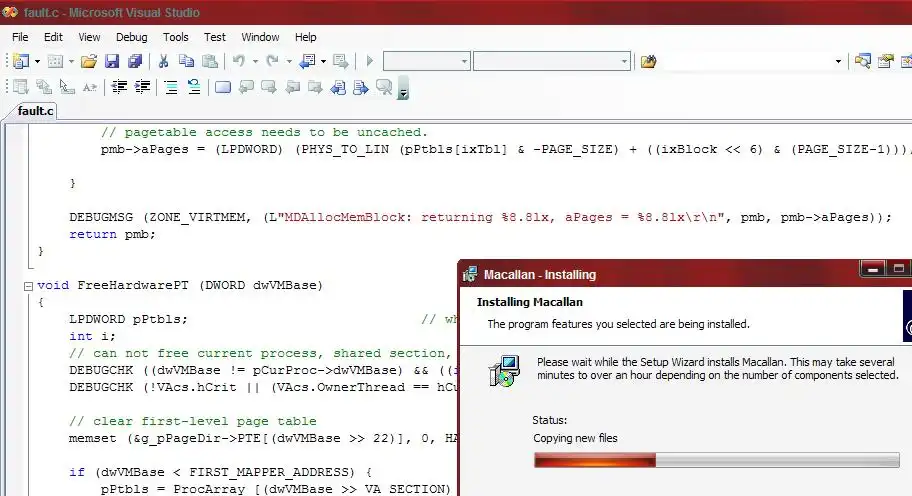Click the Navigate Backward icon
Viewport: 912px width, 496px height.
pos(307,61)
